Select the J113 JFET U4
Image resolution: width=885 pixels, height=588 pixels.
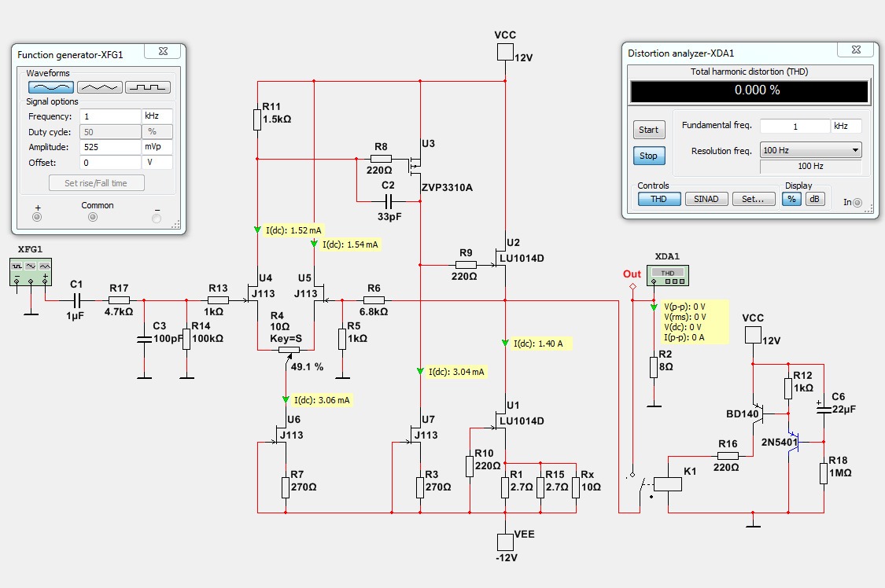(253, 293)
